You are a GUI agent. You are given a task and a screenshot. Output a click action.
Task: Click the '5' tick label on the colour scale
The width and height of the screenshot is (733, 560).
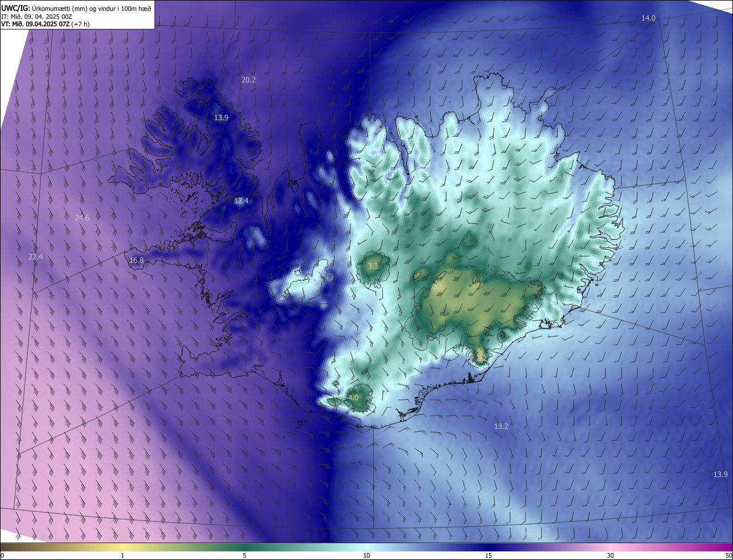click(245, 556)
